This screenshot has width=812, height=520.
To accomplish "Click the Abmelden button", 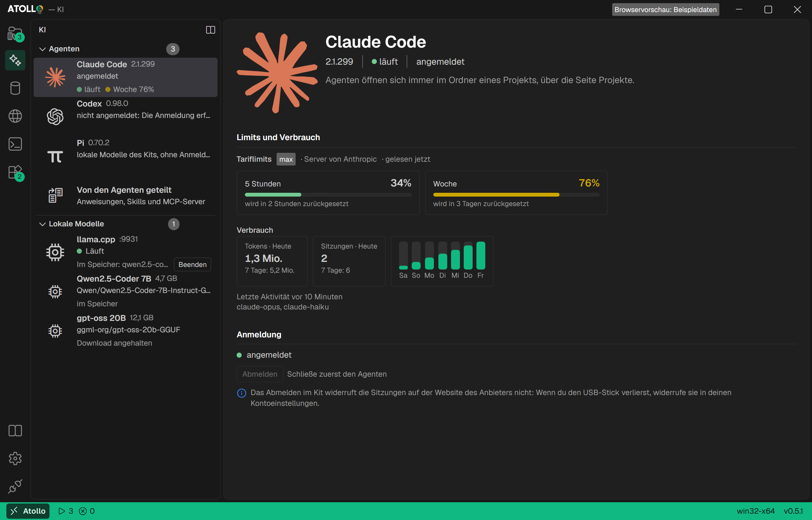I will pyautogui.click(x=260, y=374).
